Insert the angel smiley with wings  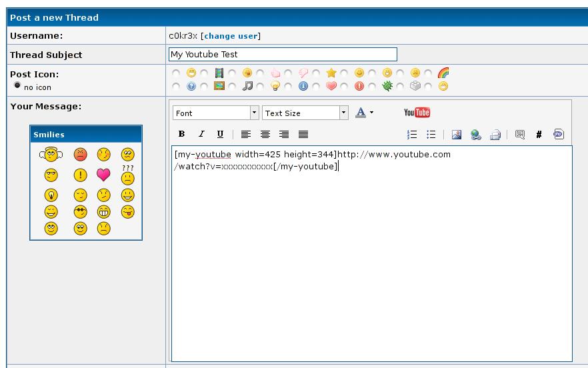point(51,154)
